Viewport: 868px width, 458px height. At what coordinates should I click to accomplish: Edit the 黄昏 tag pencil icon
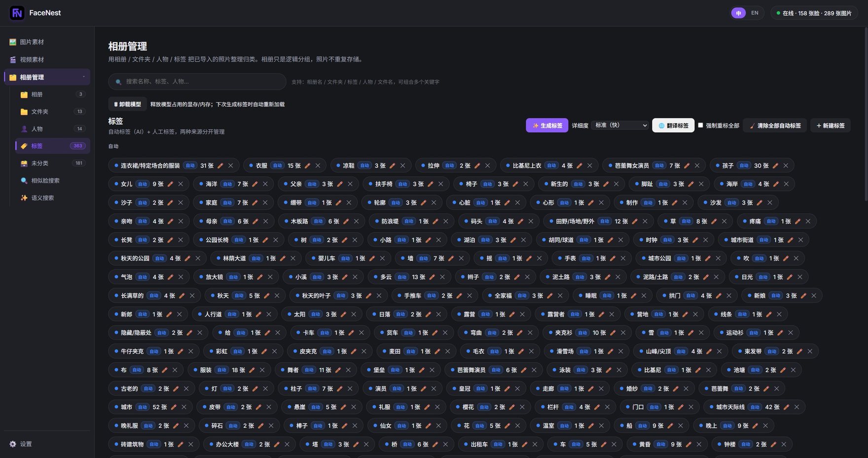point(688,445)
